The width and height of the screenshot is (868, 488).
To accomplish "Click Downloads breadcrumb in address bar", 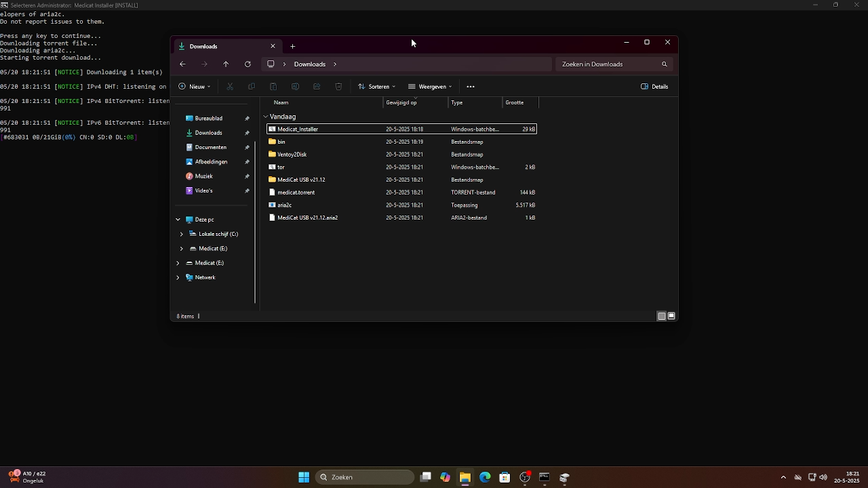I will (x=310, y=64).
